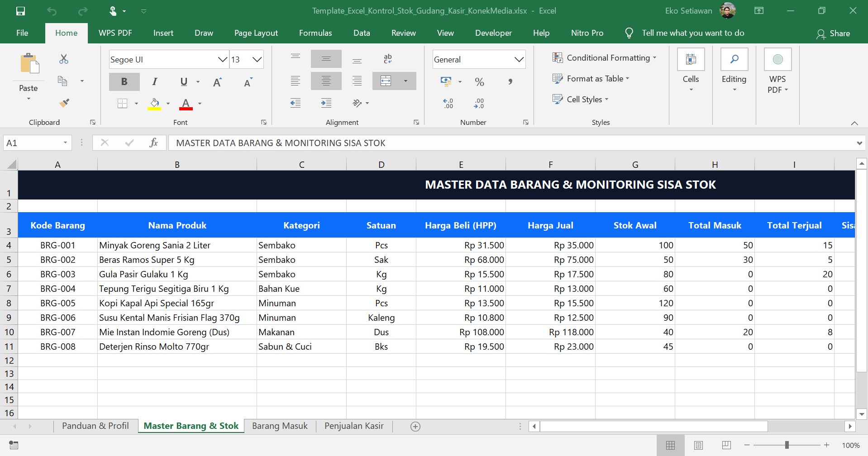868x456 pixels.
Task: Click the Copy icon in Clipboard group
Action: coord(62,81)
